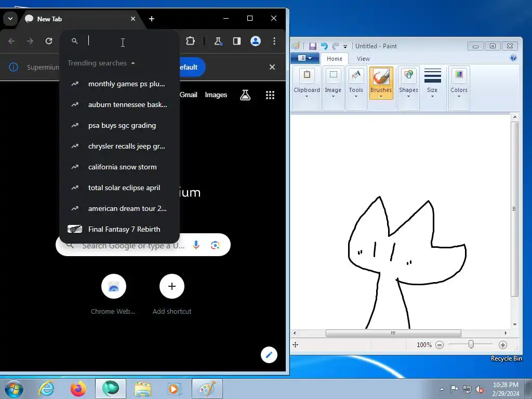532x399 pixels.
Task: Expand the Clipboard group in Paint
Action: coord(307,87)
